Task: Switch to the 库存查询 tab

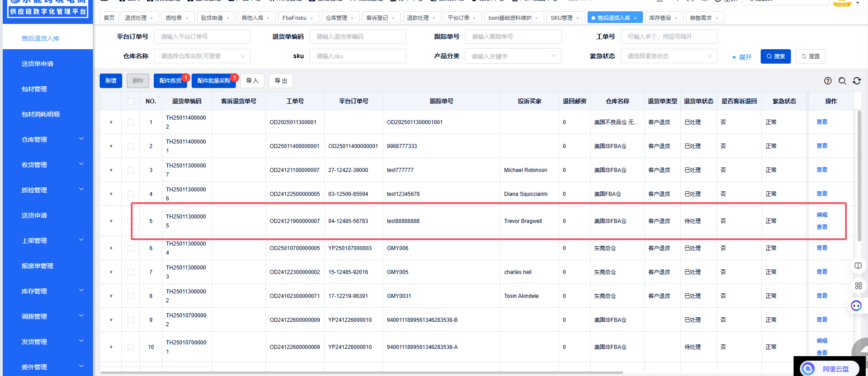Action: tap(660, 18)
